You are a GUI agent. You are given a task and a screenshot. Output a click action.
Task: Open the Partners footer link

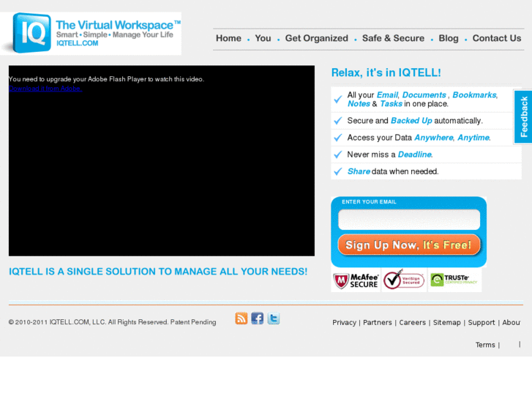point(378,323)
